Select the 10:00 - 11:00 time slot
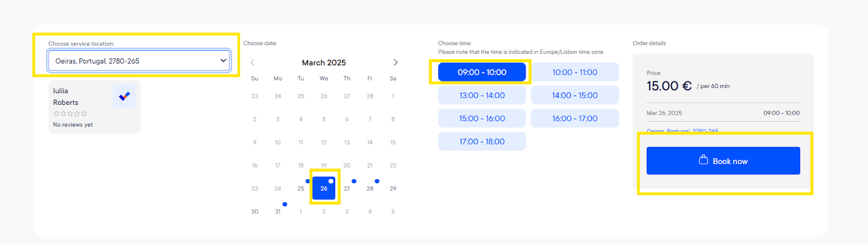The width and height of the screenshot is (868, 244). coord(575,72)
